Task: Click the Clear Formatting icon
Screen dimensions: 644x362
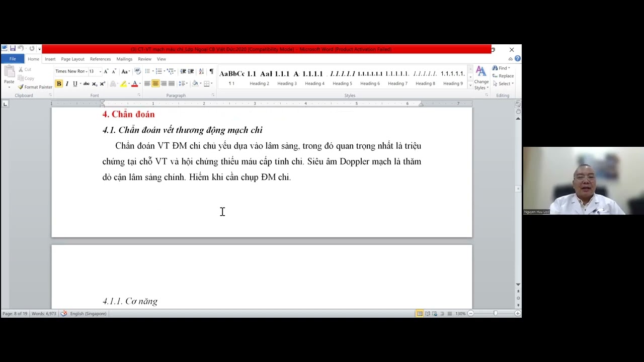Action: (x=137, y=71)
